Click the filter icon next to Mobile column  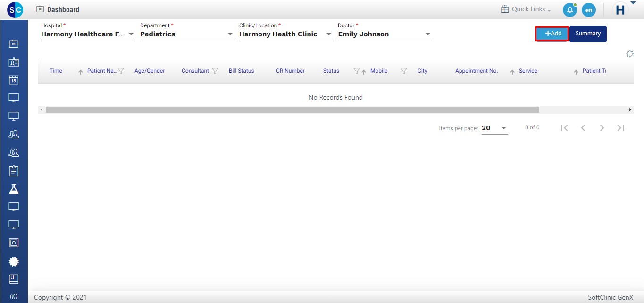(403, 71)
